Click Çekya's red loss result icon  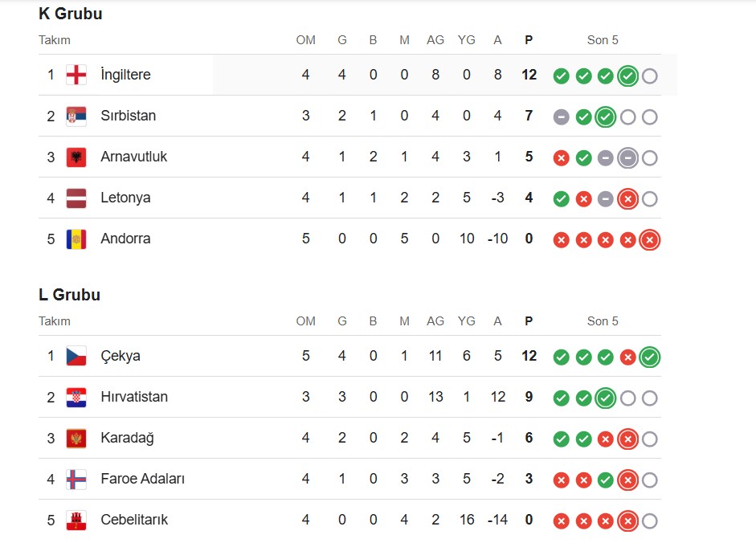627,357
